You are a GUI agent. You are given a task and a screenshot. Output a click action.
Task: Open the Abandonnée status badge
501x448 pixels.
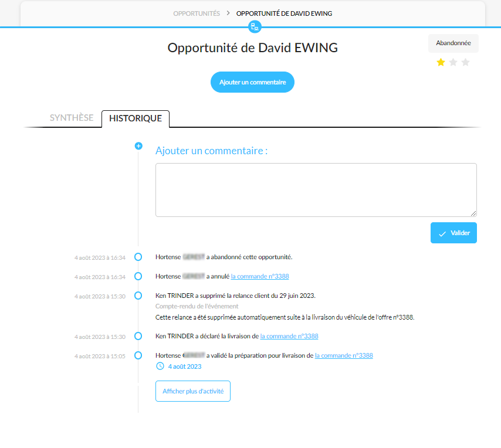[453, 43]
